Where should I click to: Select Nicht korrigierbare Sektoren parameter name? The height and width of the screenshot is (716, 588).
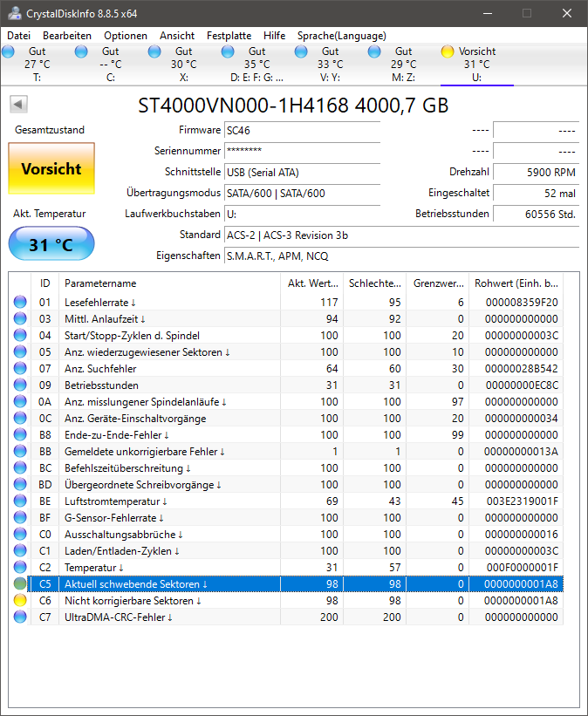(x=133, y=601)
